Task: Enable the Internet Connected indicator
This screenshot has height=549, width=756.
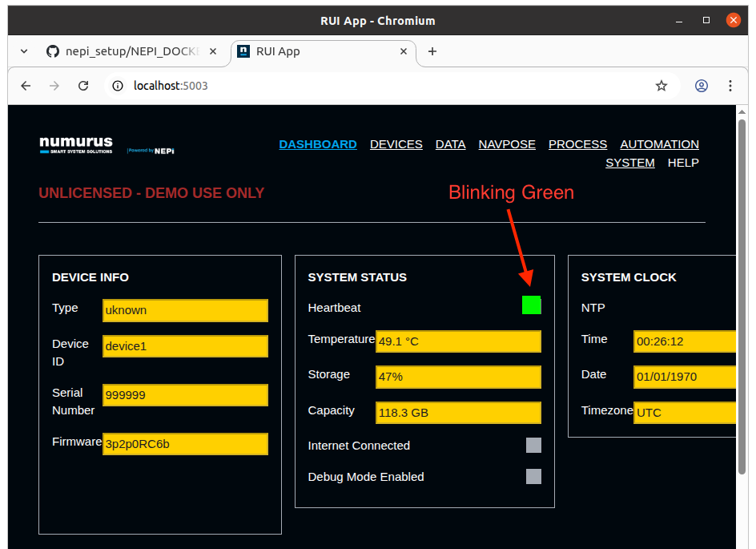Action: (x=533, y=445)
